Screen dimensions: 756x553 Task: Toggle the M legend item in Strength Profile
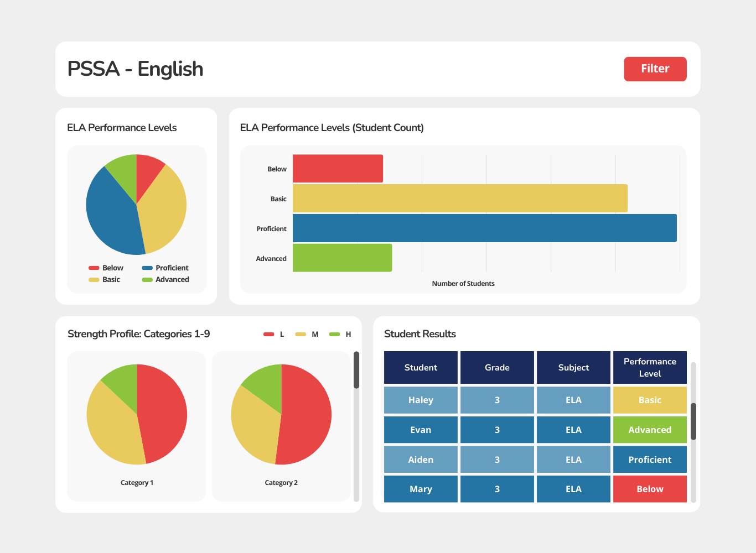click(307, 335)
